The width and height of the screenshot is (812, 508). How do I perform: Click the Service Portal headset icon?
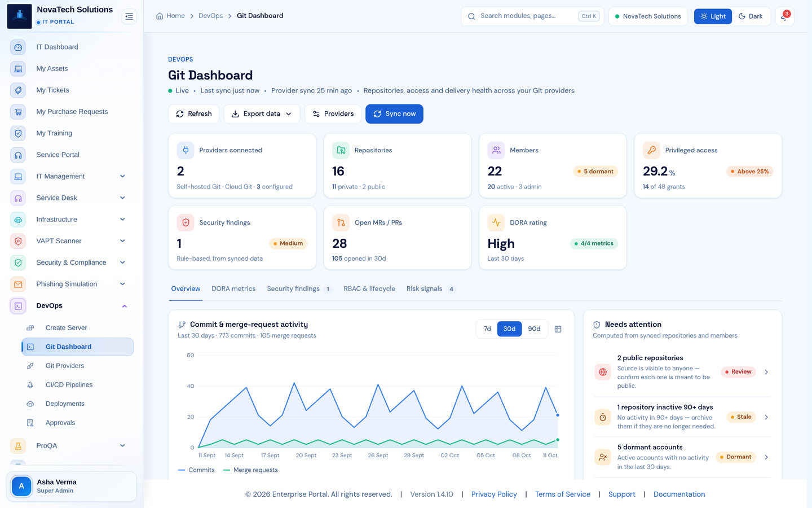[18, 155]
